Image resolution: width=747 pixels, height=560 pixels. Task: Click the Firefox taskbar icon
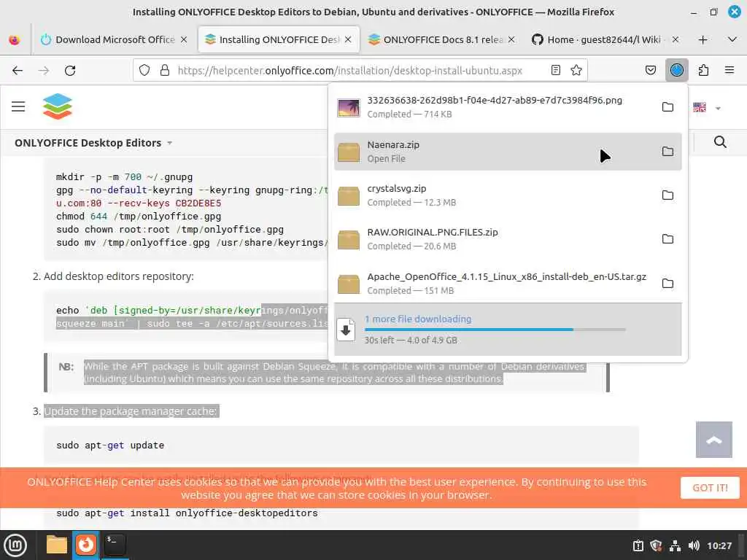pyautogui.click(x=86, y=545)
